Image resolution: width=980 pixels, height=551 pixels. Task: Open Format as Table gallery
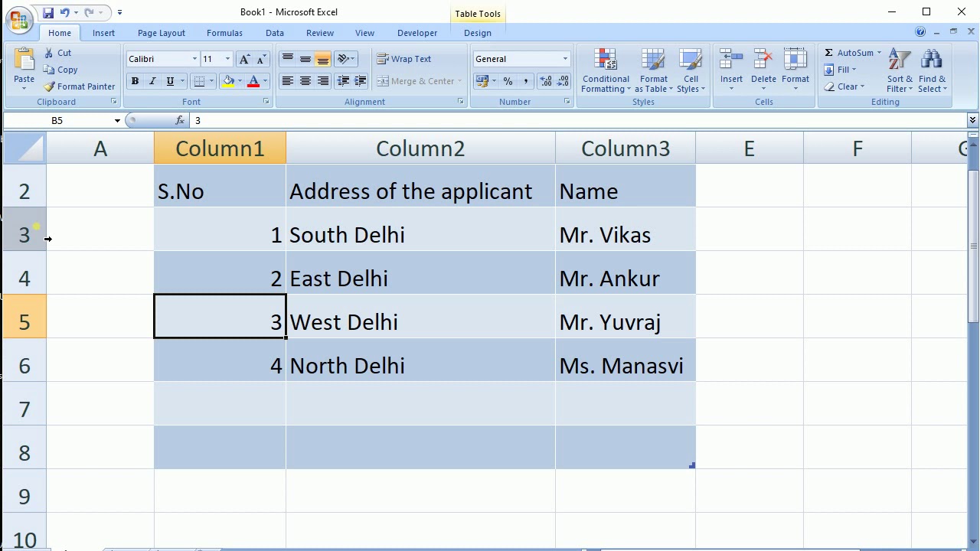(x=653, y=71)
